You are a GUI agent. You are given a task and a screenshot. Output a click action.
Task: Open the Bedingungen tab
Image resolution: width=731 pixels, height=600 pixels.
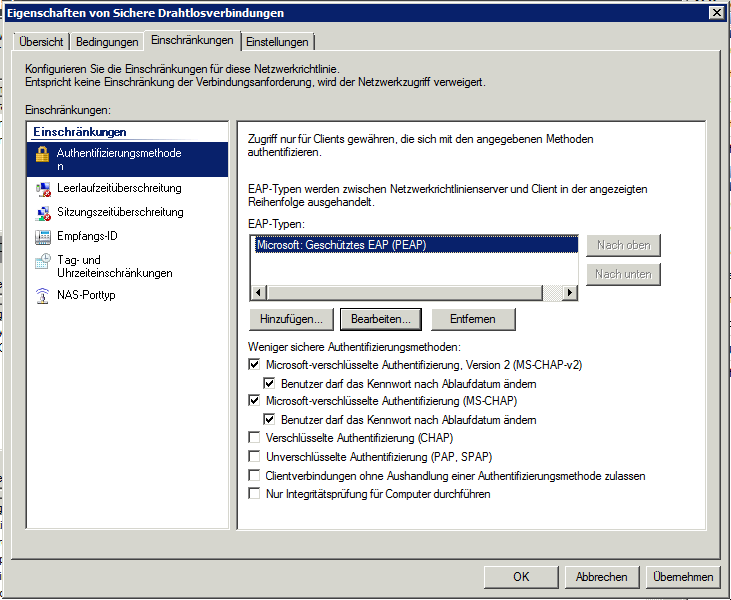107,42
